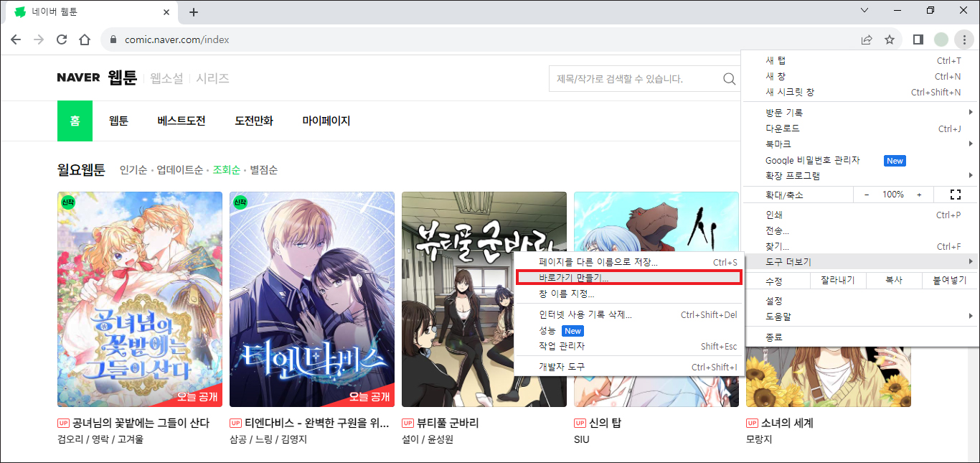Sort by 업데이트순

180,170
